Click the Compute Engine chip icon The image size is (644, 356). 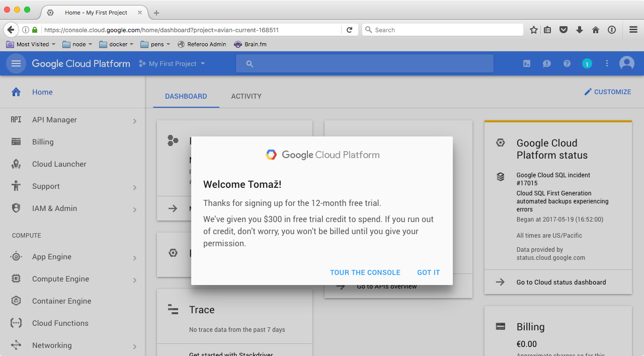pyautogui.click(x=16, y=278)
